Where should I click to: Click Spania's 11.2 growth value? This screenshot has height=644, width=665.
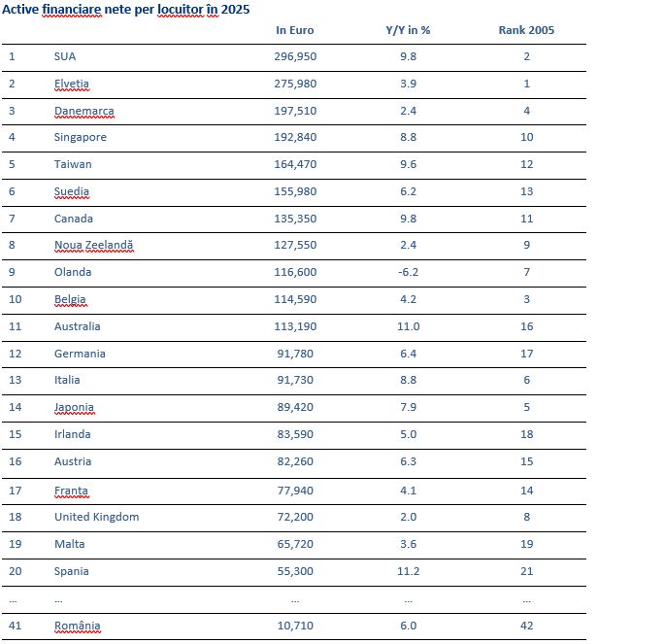(409, 571)
